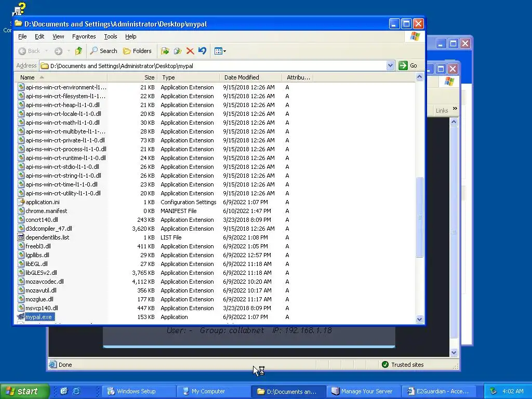Click the Move To toolbar icon
Image resolution: width=532 pixels, height=399 pixels.
point(165,51)
